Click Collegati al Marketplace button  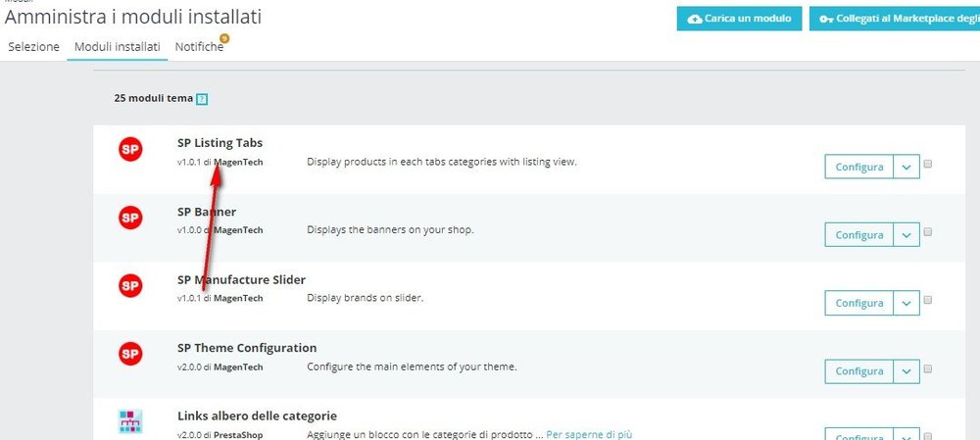tap(895, 19)
